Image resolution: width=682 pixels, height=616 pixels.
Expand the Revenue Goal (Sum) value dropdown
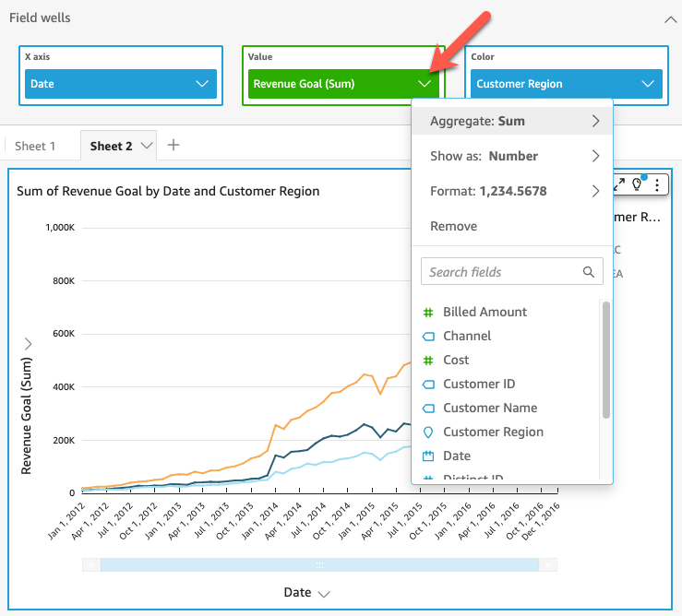pos(425,84)
